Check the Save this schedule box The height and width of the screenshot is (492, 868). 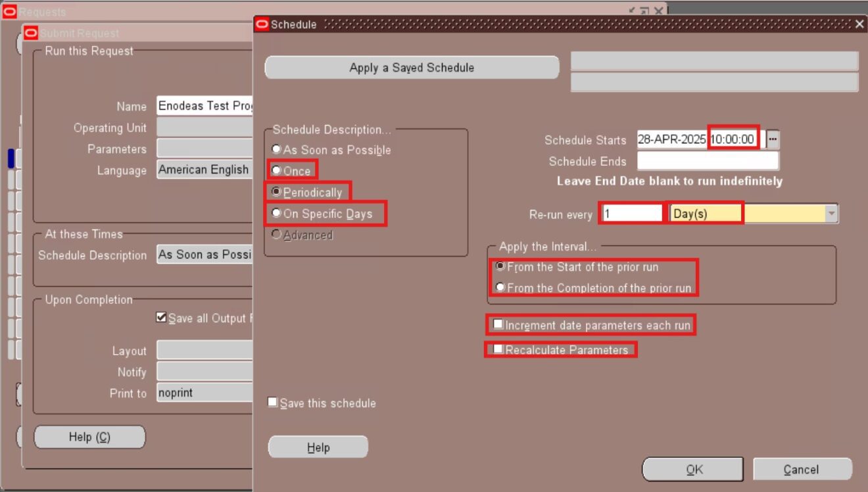(273, 403)
